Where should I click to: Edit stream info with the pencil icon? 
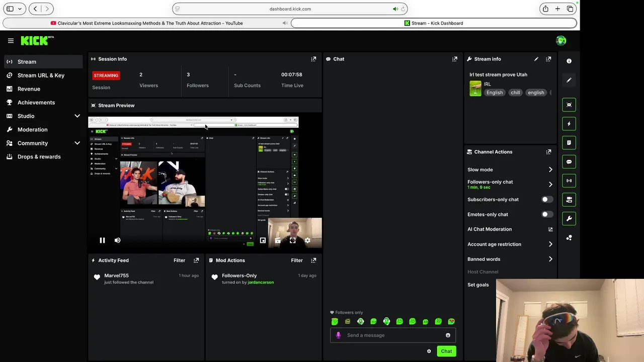point(536,59)
